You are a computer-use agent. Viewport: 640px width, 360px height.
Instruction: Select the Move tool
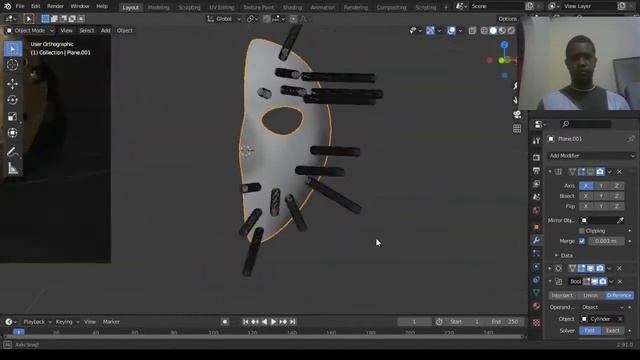coord(13,84)
